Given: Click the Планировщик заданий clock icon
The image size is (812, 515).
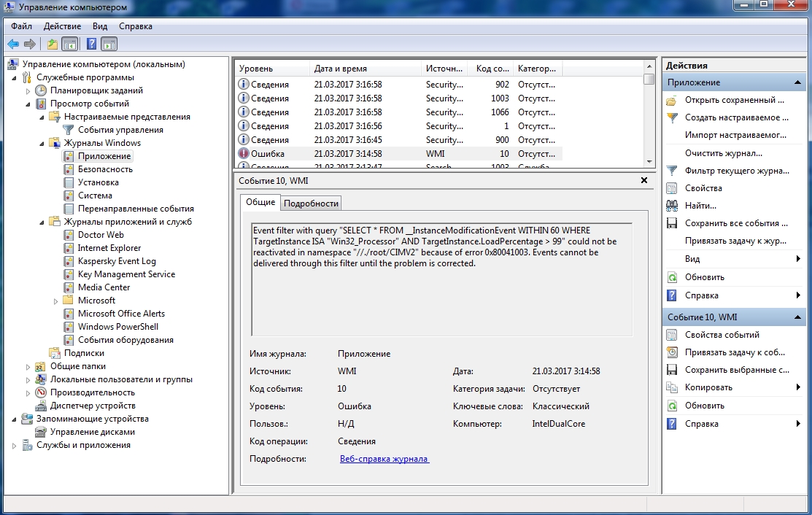Looking at the screenshot, I should [x=41, y=90].
